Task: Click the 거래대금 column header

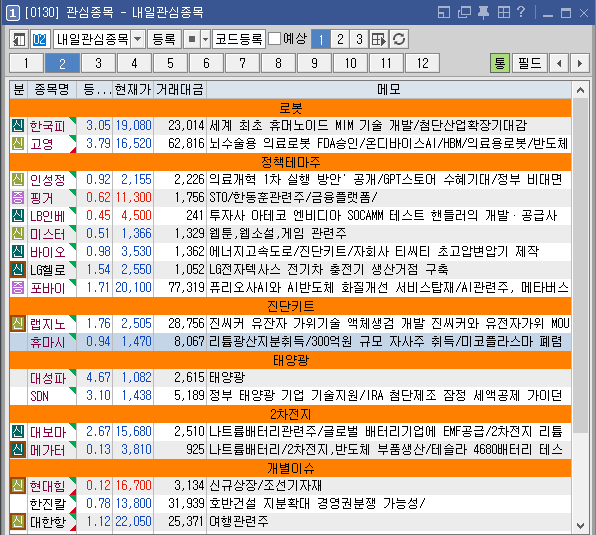Action: (x=180, y=90)
